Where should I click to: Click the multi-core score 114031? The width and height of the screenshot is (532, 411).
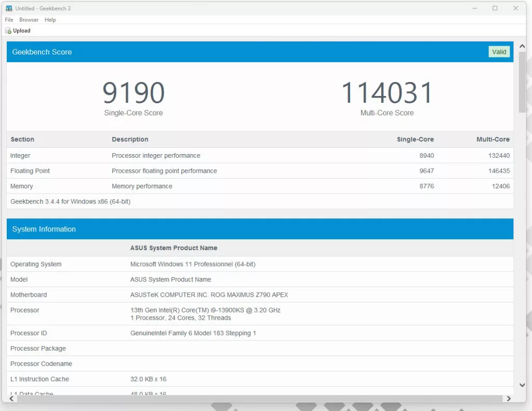(387, 93)
